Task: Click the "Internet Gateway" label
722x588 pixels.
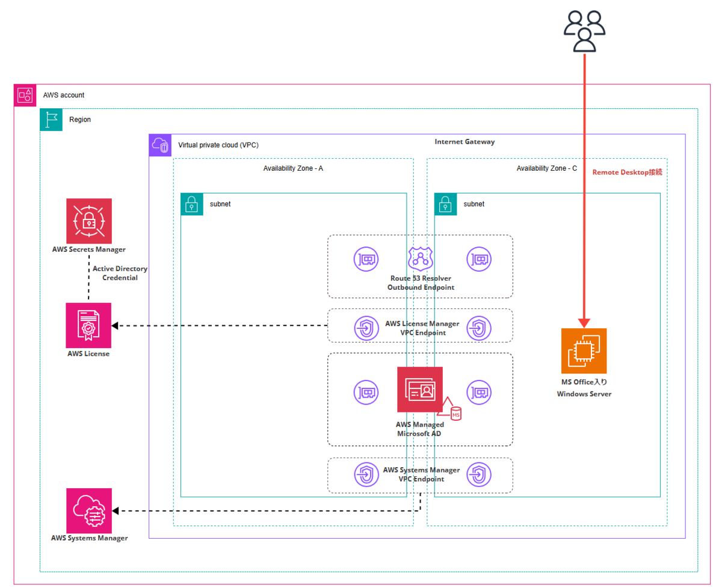Action: [x=464, y=141]
